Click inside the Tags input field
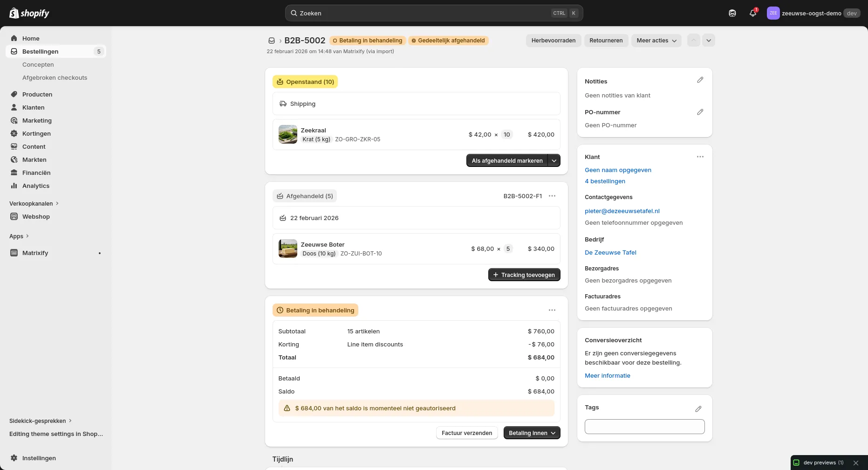Viewport: 868px width, 470px height. (x=644, y=426)
